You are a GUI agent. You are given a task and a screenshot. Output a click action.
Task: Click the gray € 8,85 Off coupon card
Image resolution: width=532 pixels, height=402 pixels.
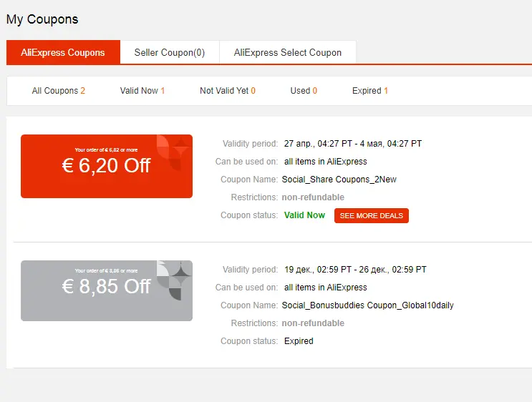(107, 290)
